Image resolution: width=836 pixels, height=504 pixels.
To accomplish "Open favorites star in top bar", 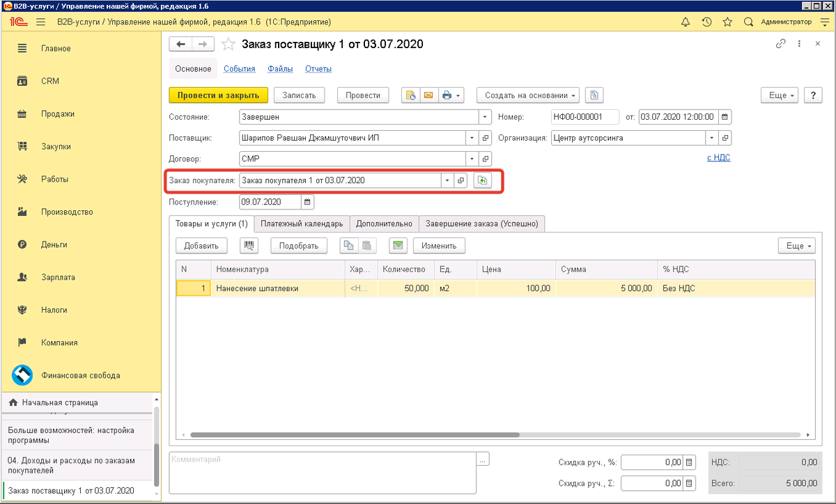I will click(x=727, y=22).
